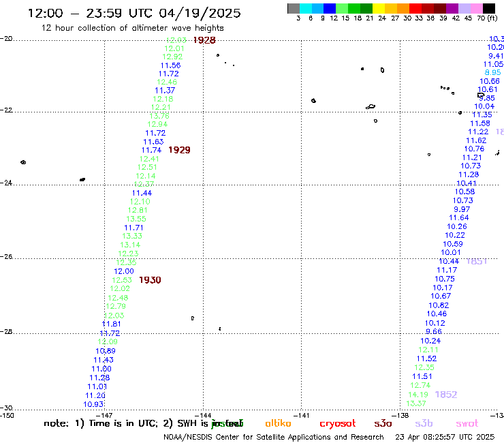The image size is (504, 443).
Task: Select the s3b satellite label
Action: coord(424,423)
